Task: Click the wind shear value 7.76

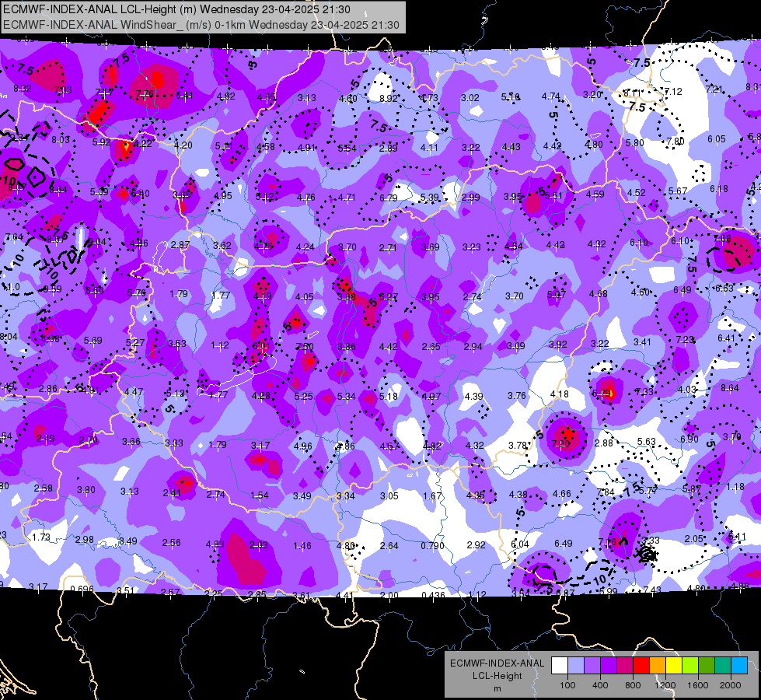Action: (x=145, y=94)
